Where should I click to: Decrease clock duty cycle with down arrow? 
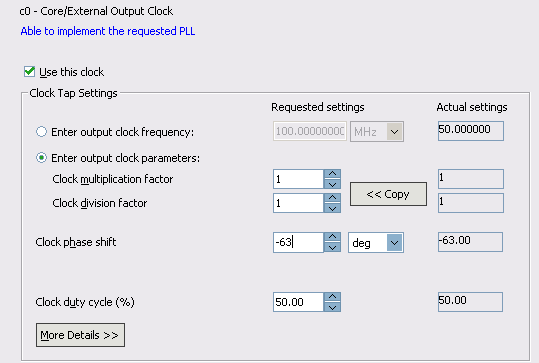tap(332, 307)
